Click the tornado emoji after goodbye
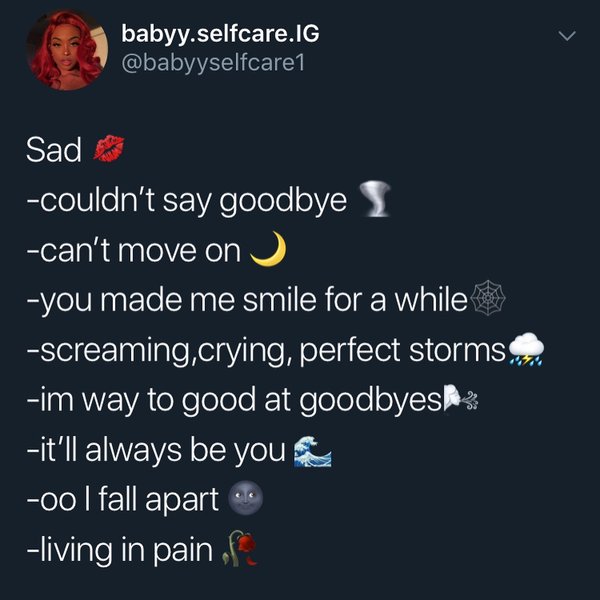 [375, 199]
